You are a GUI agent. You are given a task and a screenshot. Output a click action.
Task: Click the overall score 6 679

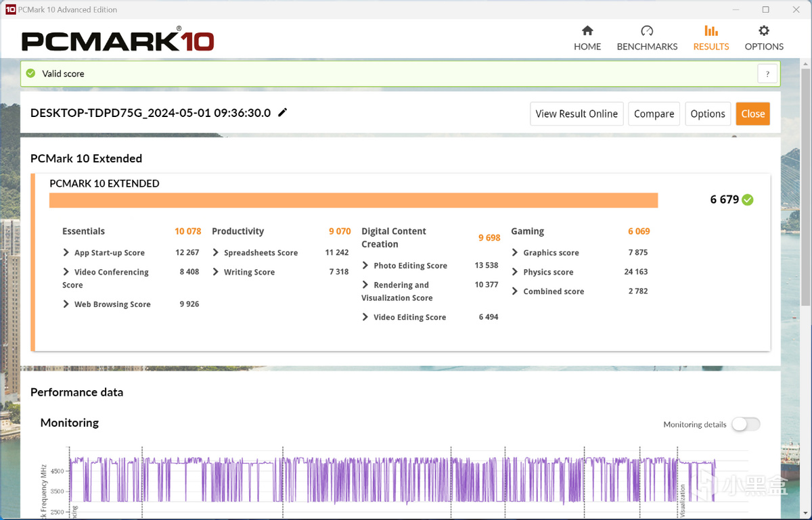click(x=724, y=199)
